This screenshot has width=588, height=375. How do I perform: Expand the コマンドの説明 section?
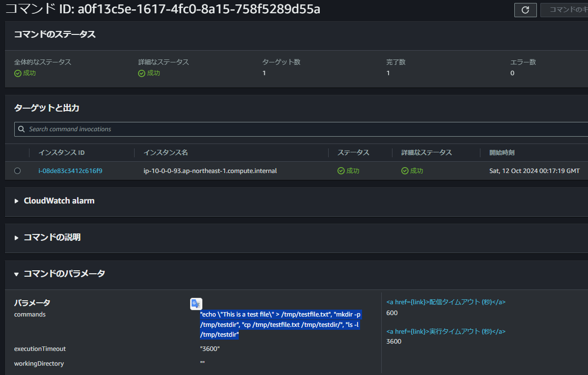click(17, 237)
